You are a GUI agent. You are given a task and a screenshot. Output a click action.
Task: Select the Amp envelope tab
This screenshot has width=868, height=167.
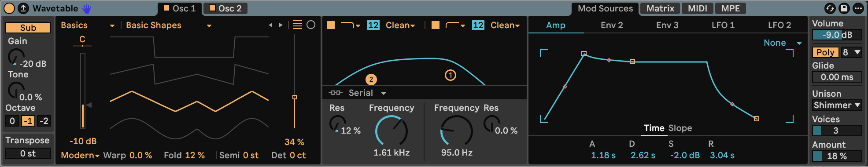pyautogui.click(x=556, y=25)
